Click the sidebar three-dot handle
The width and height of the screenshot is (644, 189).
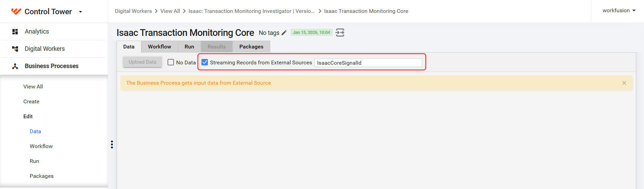112,145
